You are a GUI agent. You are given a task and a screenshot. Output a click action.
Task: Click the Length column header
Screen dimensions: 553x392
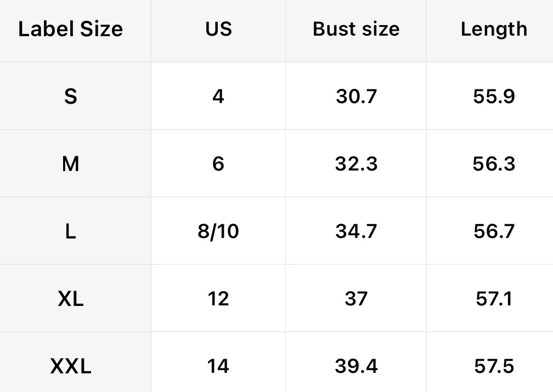(494, 29)
